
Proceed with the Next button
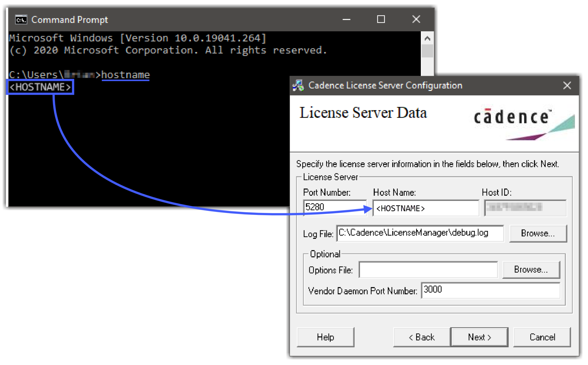click(479, 337)
